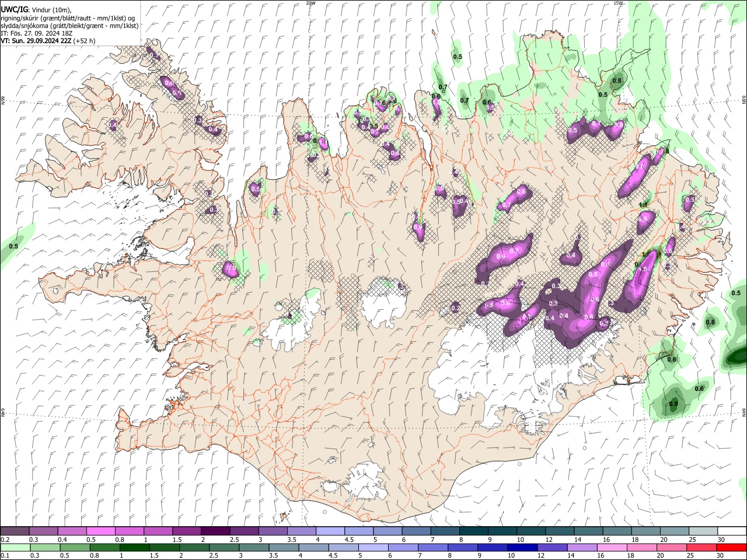Select the dark mauve 0.2 swatch in the upper legend row
This screenshot has width=747, height=560.
click(15, 531)
